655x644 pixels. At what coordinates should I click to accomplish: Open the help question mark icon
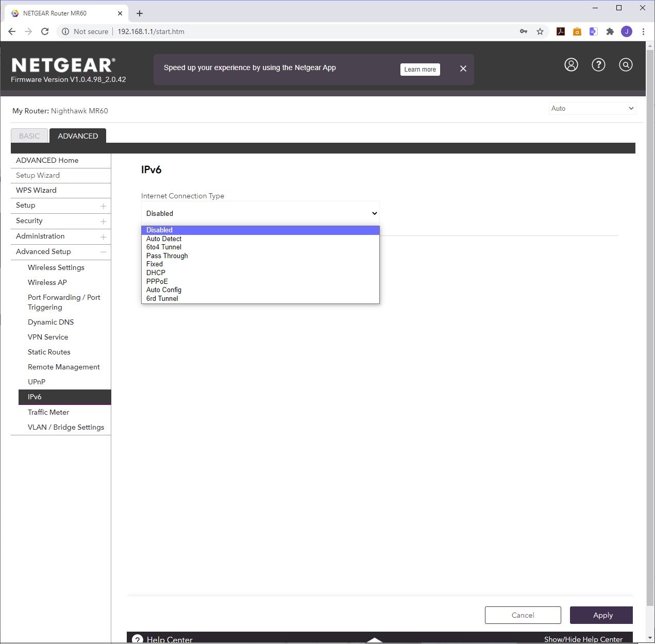(598, 65)
